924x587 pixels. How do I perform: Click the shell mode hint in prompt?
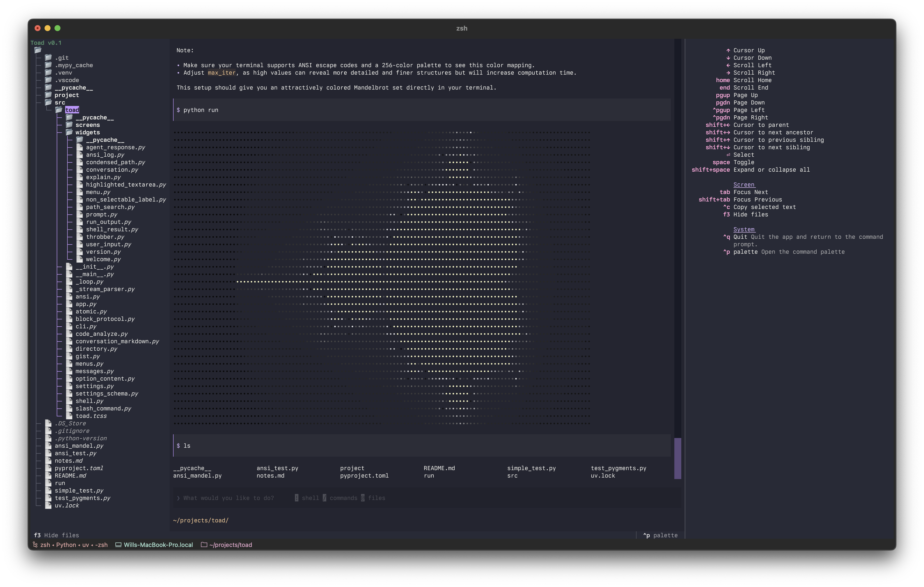307,498
